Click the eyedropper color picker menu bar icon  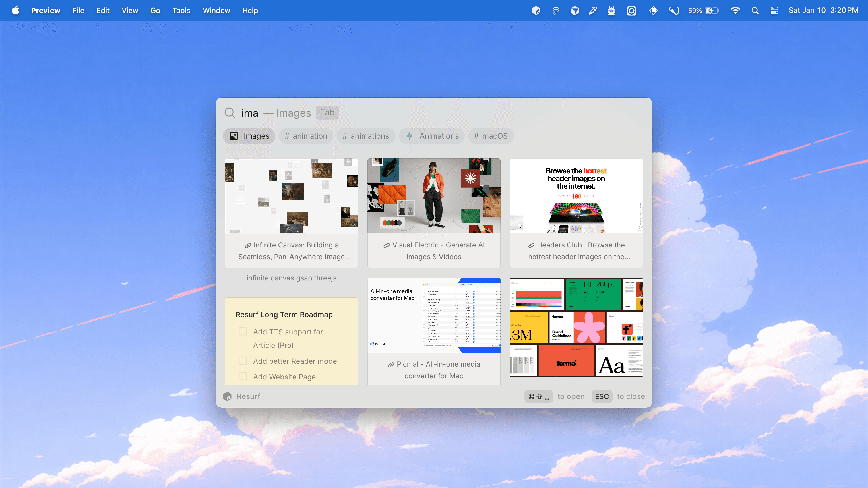[593, 11]
